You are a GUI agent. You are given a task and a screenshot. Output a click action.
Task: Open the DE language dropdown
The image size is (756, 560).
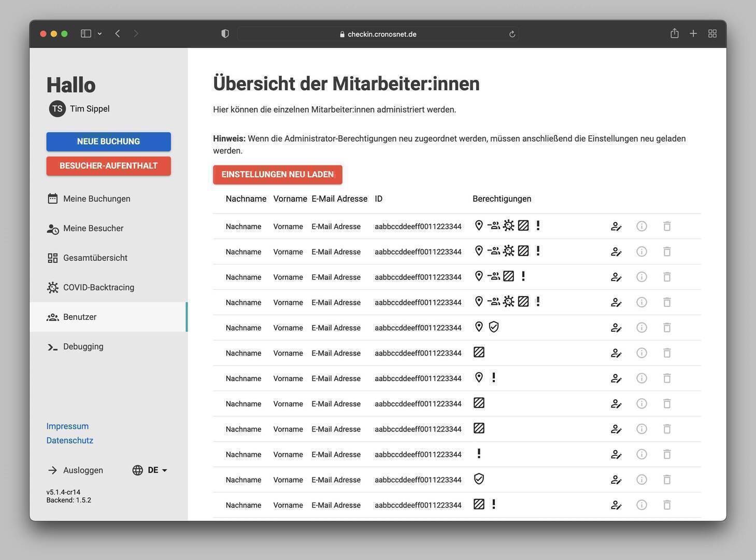click(x=150, y=470)
